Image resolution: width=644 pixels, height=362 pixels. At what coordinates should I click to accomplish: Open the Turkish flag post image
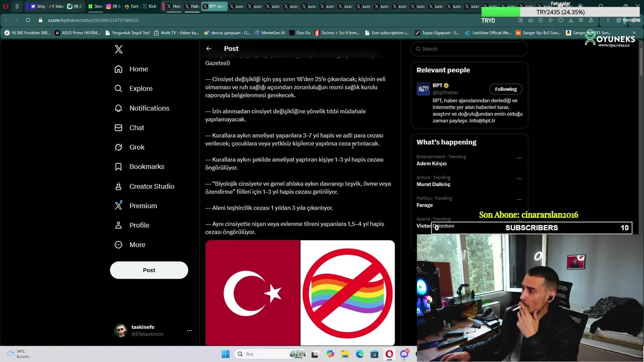253,293
